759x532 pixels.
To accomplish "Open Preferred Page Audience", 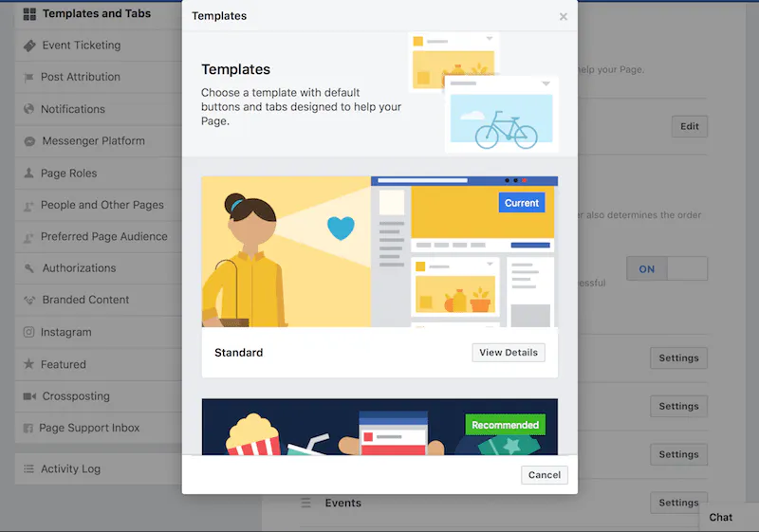I will tap(99, 236).
